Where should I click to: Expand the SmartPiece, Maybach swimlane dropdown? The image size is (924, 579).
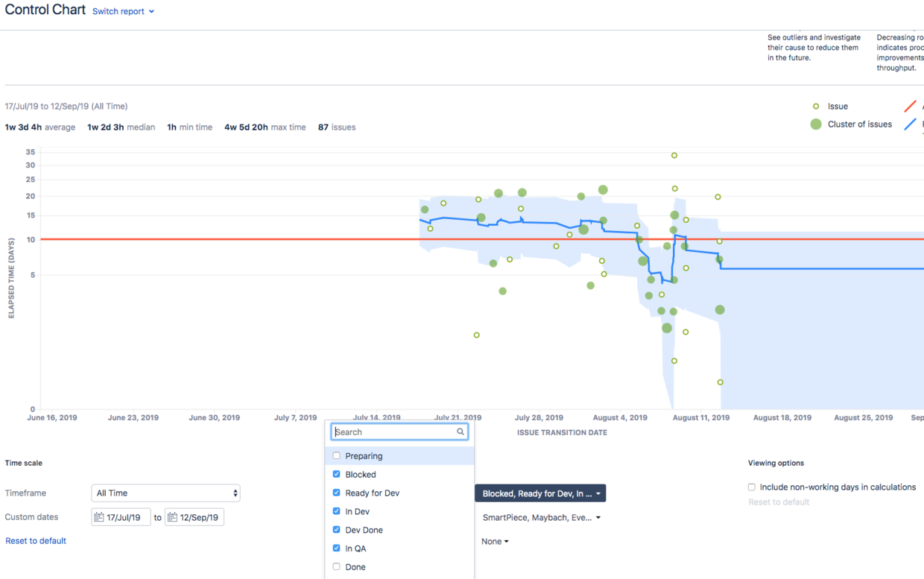(x=541, y=518)
